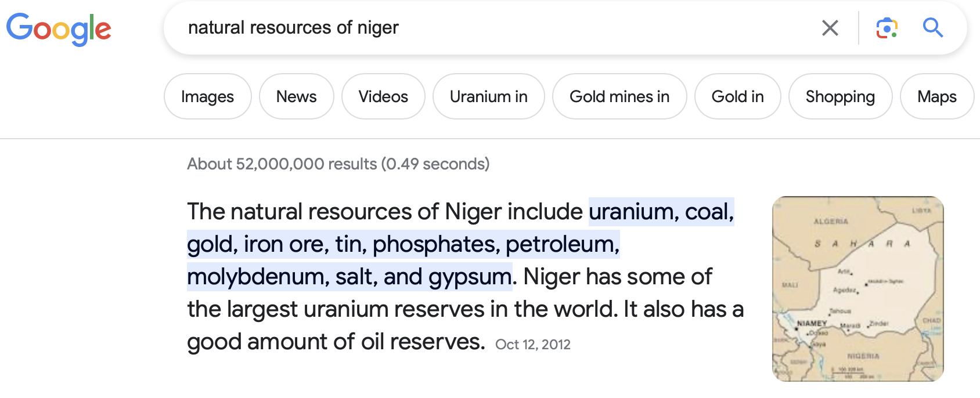Switch to the Shopping tab

click(840, 96)
